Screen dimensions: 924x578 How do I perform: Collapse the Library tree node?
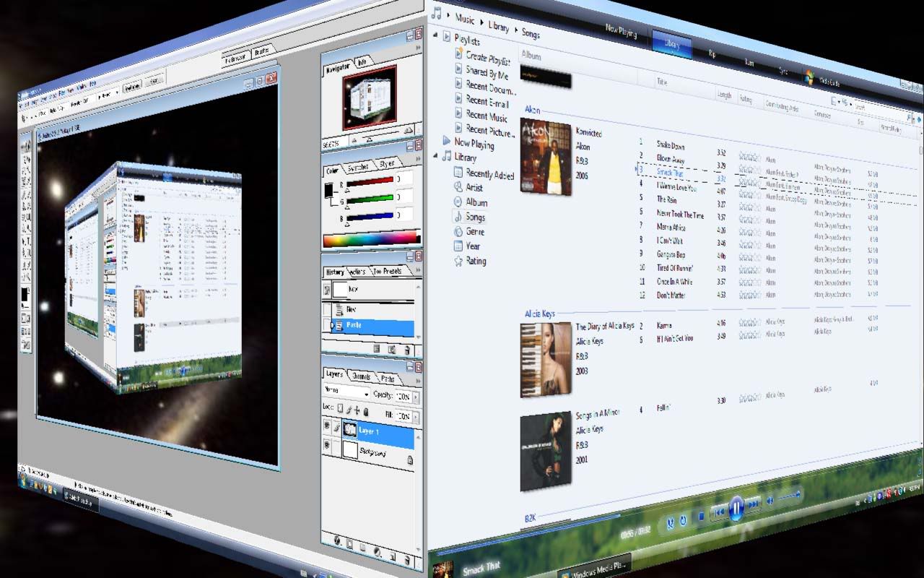coord(435,155)
